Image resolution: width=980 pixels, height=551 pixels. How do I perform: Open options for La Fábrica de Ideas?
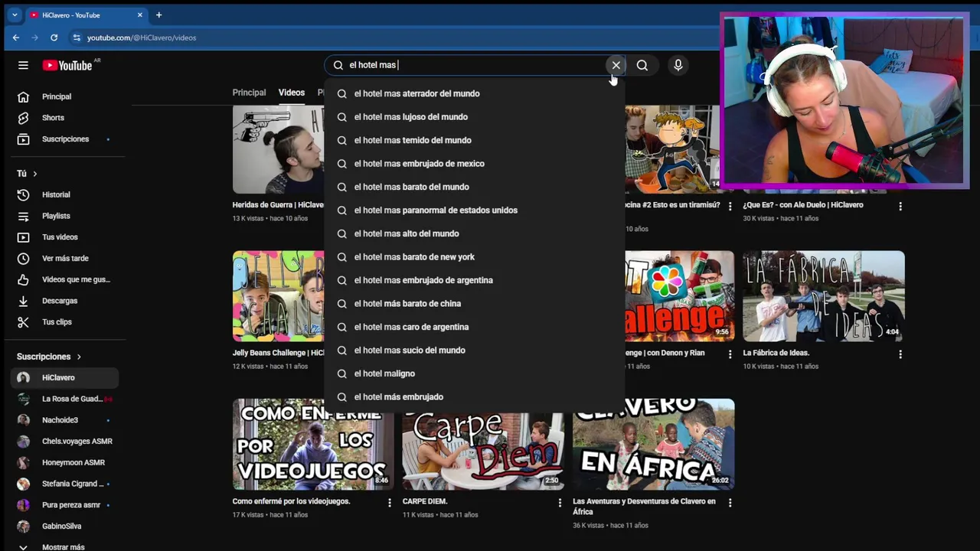click(x=900, y=354)
